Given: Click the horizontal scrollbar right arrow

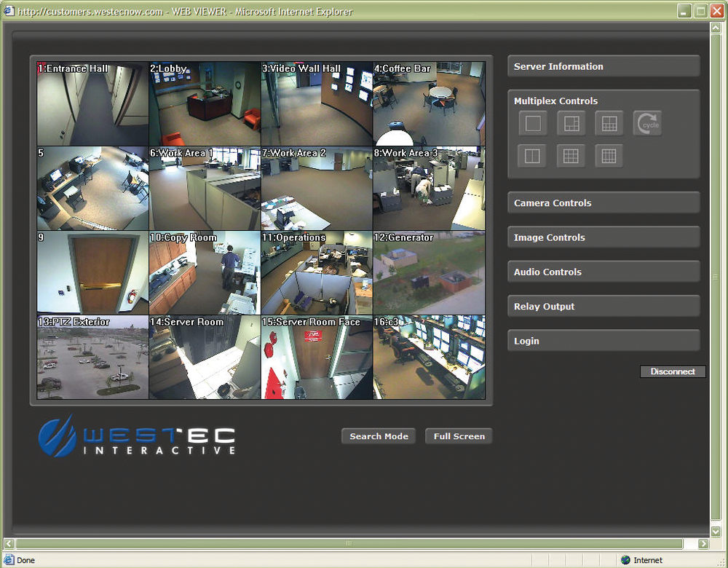Looking at the screenshot, I should [x=703, y=543].
